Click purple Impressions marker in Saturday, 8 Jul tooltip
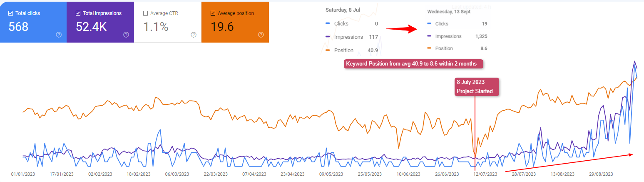644x182 pixels. point(328,37)
